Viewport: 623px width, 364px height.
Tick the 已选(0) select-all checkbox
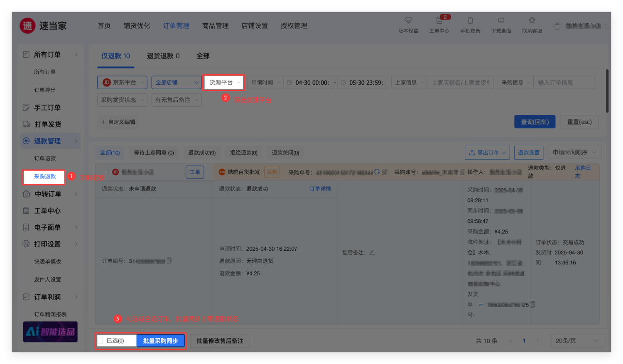click(100, 341)
